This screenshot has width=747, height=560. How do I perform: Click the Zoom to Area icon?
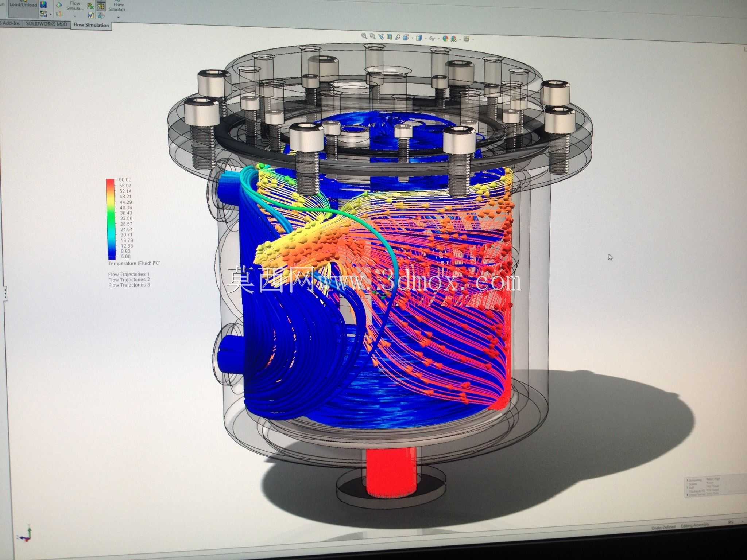(x=372, y=36)
